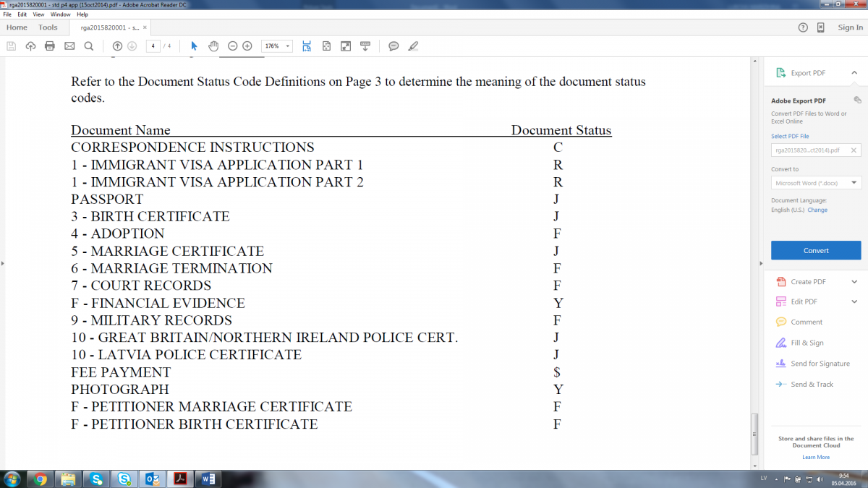Switch to the Home tab
868x488 pixels.
pyautogui.click(x=17, y=27)
